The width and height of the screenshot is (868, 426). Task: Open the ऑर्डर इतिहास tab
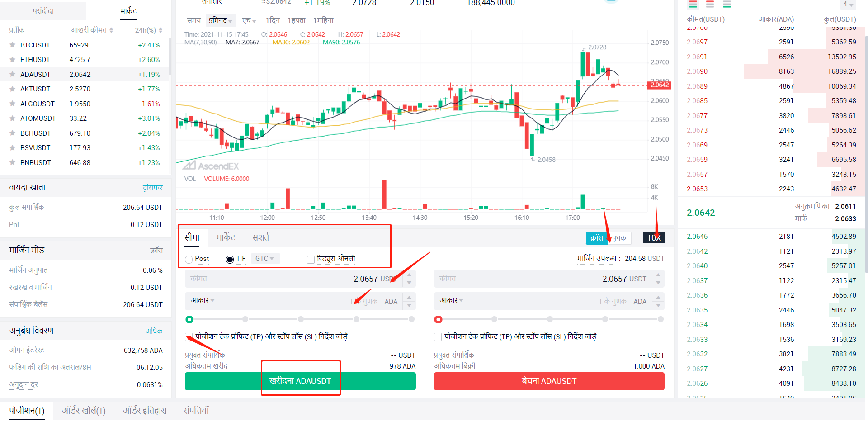(145, 411)
